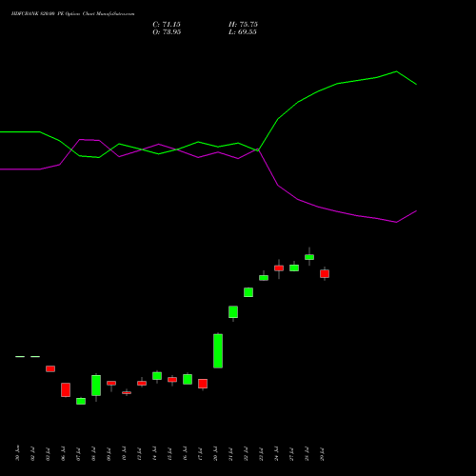Click the 14 Jul date label
Image resolution: width=476 pixels, height=476 pixels.
(154, 454)
